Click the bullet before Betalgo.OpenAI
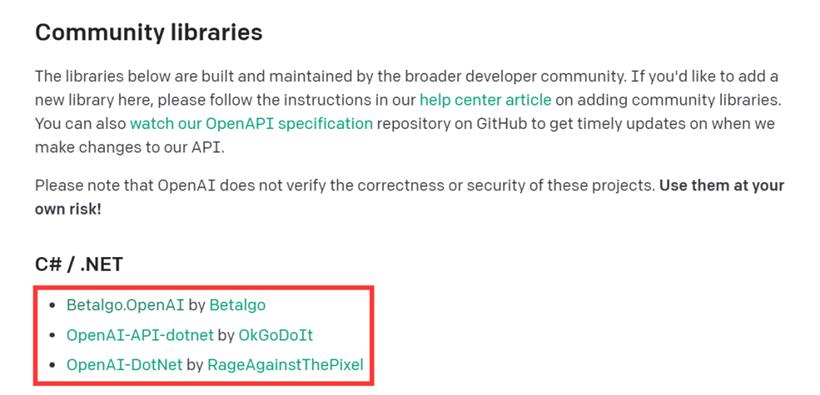The height and width of the screenshot is (395, 820). 51,306
